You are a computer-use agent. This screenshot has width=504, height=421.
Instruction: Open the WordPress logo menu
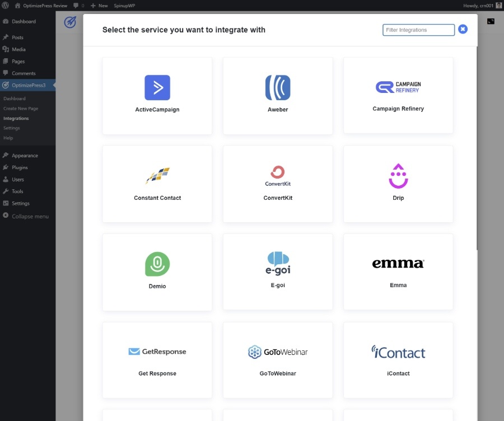[6, 6]
